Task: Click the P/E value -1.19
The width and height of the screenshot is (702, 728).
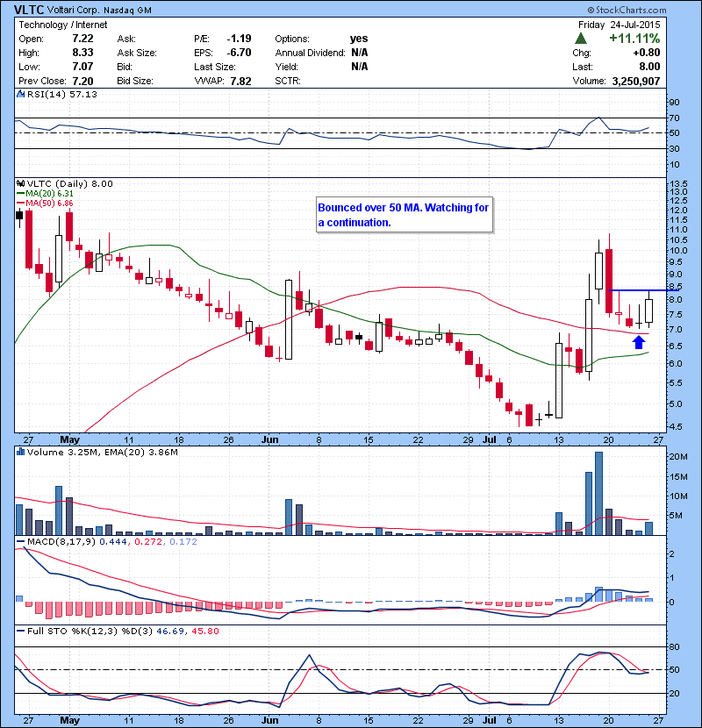Action: point(240,39)
